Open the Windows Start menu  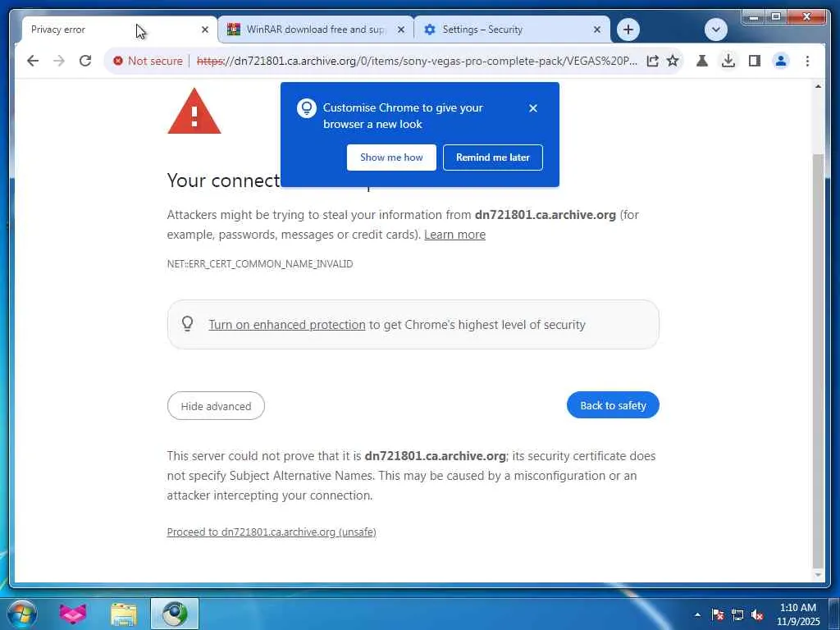pyautogui.click(x=22, y=614)
